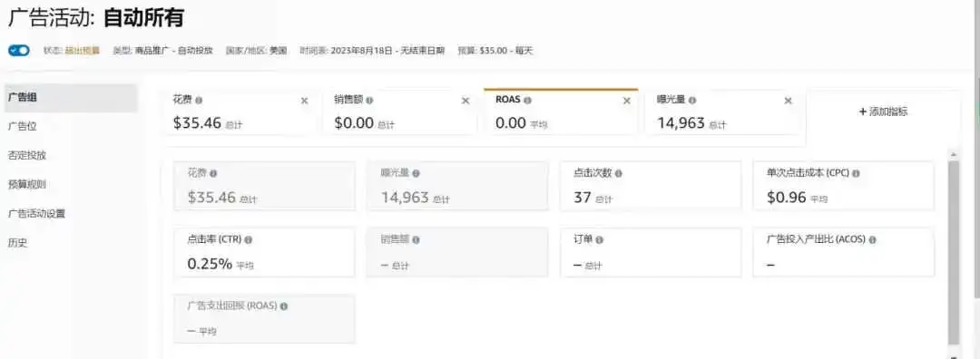Viewport: 980px width, 359px height.
Task: Select the 广告投入产出比 (ACOS) metric tile
Action: click(x=844, y=252)
